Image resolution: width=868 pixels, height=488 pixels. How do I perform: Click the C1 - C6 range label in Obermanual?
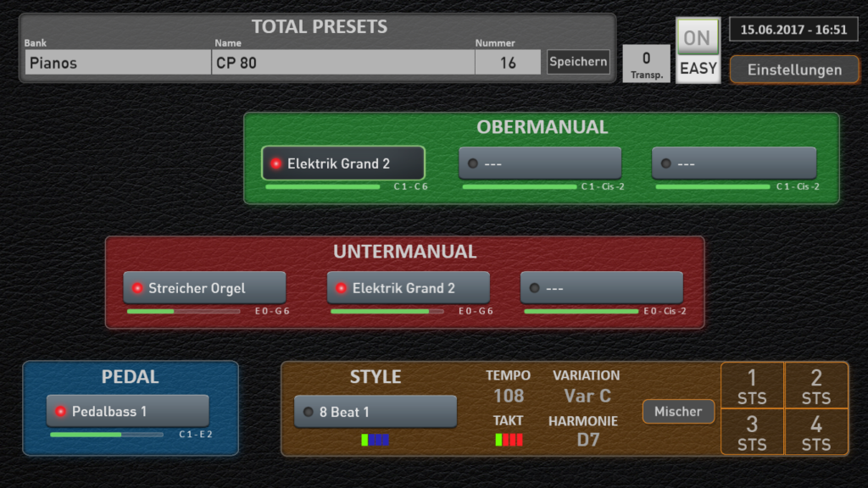click(411, 187)
